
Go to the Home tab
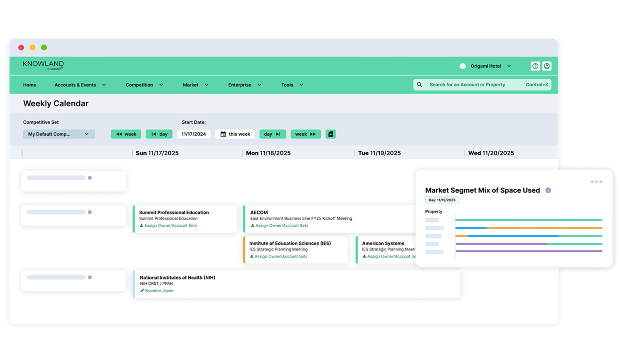tap(30, 85)
